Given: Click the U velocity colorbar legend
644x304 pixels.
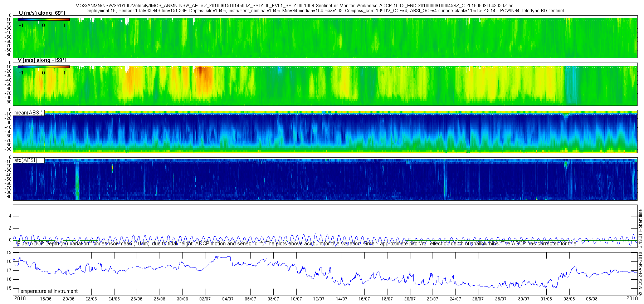Looking at the screenshot, I should click(44, 20).
